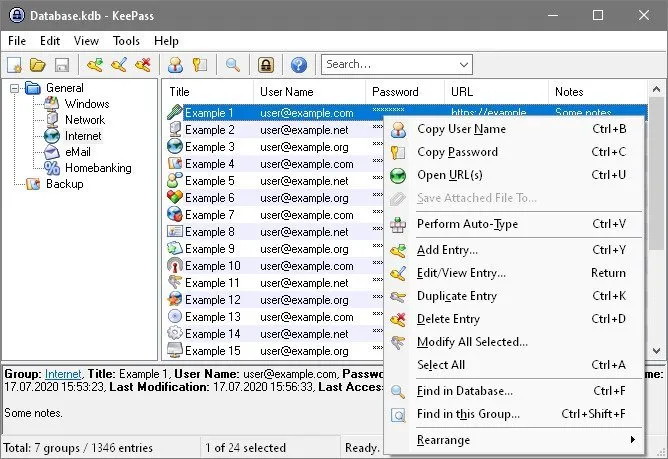Click the Add Entry key icon in toolbar
This screenshot has width=668, height=459.
click(95, 65)
